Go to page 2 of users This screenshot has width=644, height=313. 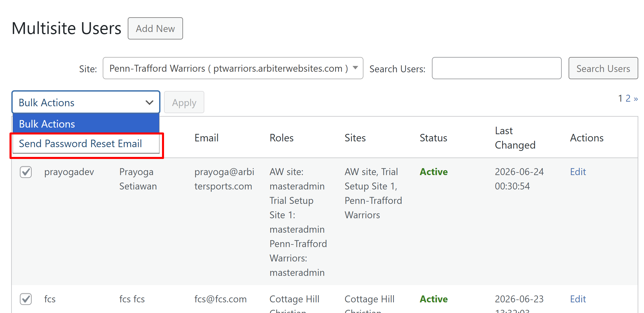click(628, 98)
